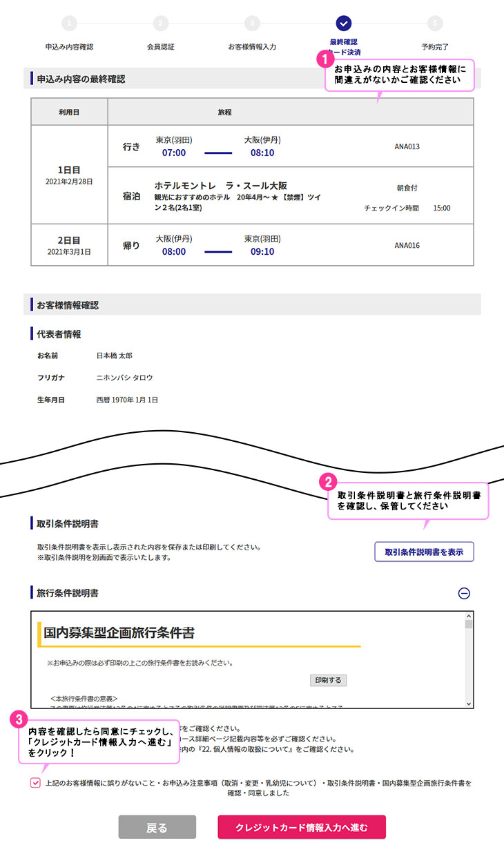Select the 予約完了 step label
Viewport: 504px width, 863px height.
point(435,47)
